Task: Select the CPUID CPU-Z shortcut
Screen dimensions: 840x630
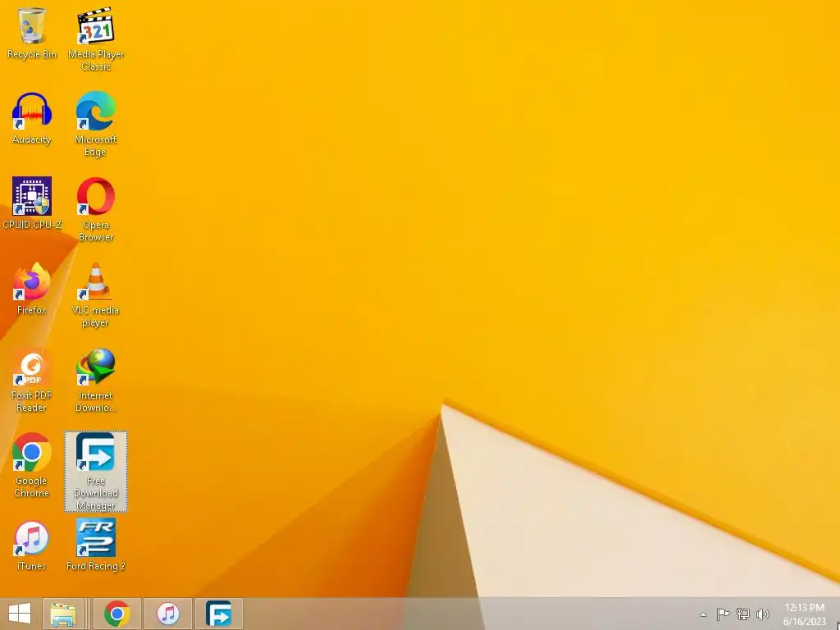Action: click(32, 203)
